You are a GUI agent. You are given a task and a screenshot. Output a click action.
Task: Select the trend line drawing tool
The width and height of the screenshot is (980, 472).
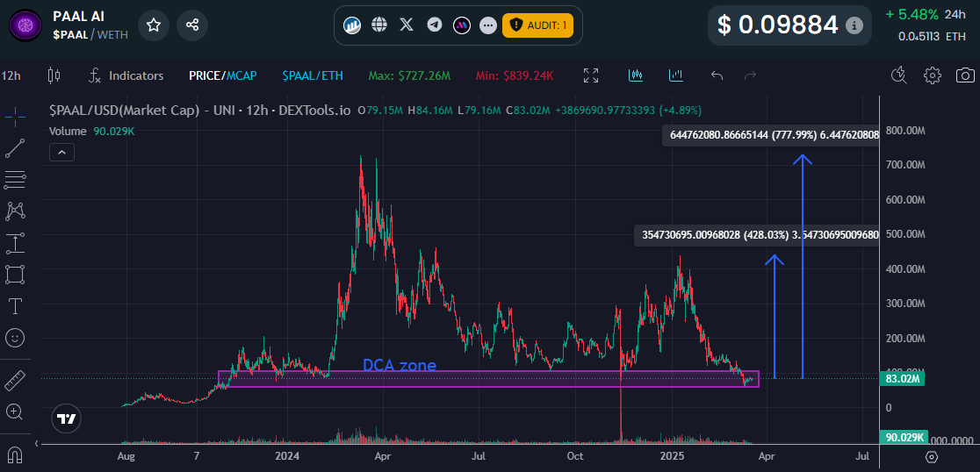[15, 148]
